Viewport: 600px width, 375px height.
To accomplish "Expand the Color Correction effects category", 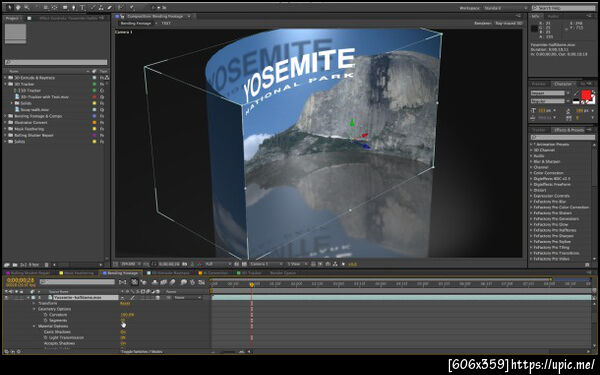I will click(x=531, y=173).
